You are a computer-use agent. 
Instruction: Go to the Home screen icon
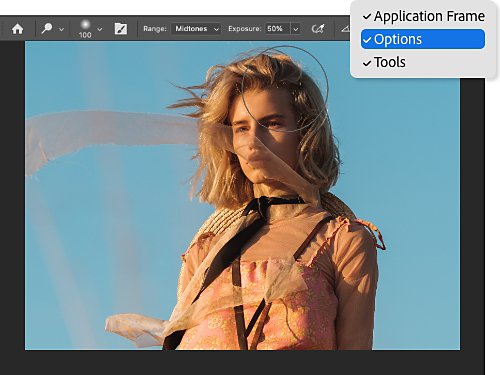(17, 29)
